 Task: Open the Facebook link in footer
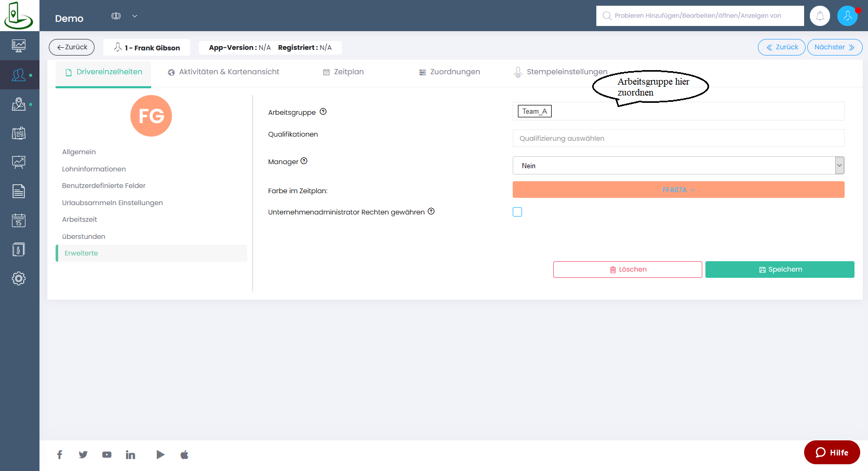60,455
